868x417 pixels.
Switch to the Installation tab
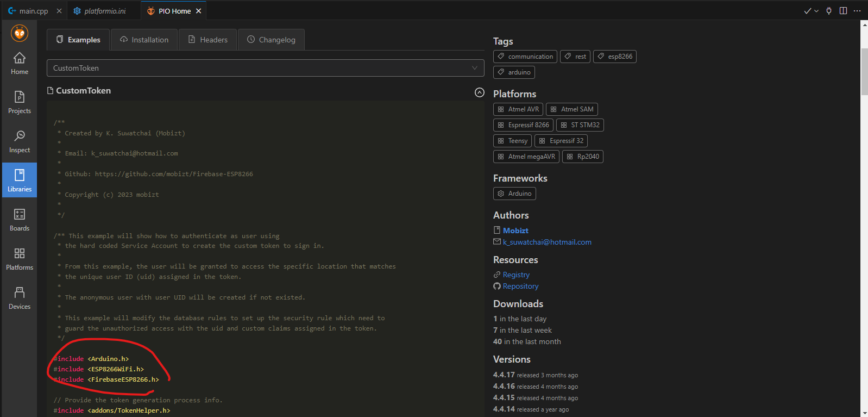coord(144,40)
